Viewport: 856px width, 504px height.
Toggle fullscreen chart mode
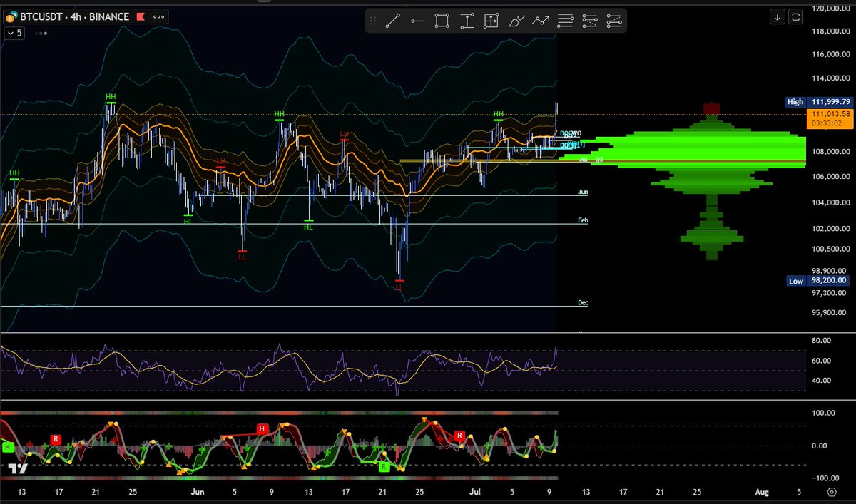(x=795, y=16)
